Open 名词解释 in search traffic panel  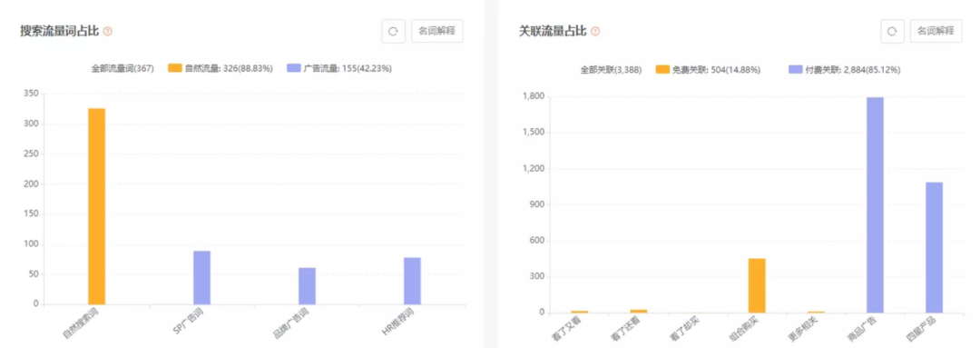click(x=436, y=31)
